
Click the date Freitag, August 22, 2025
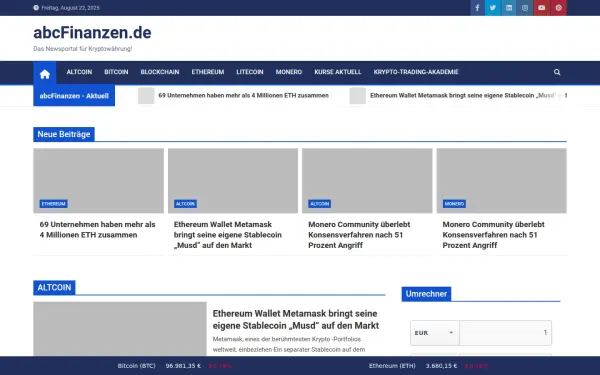[70, 8]
